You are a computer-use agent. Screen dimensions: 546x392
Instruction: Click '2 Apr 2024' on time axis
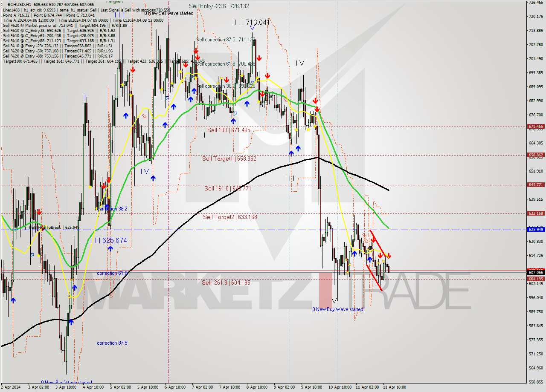point(10,387)
